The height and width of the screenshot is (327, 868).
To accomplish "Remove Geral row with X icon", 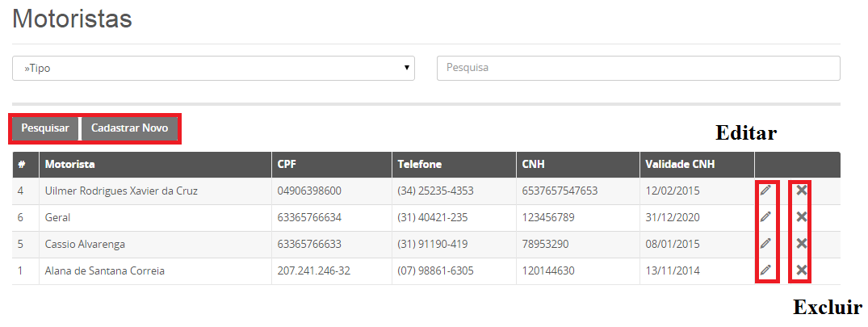I will [x=802, y=217].
